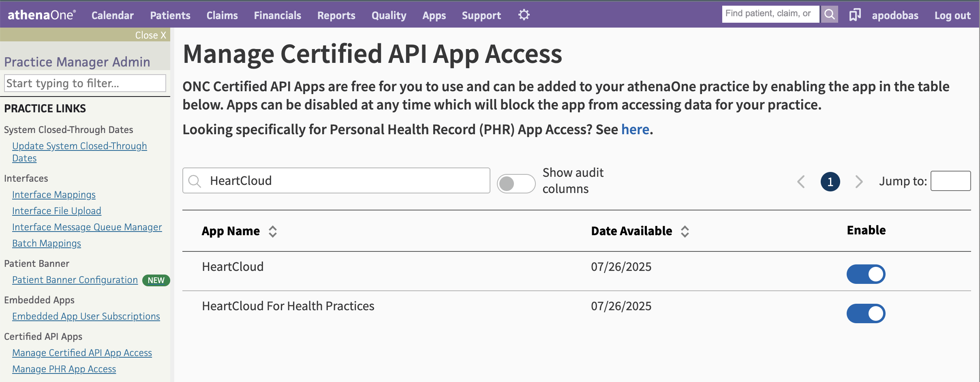Viewport: 980px width, 382px height.
Task: Click the patient search magnifier button
Action: (x=829, y=14)
